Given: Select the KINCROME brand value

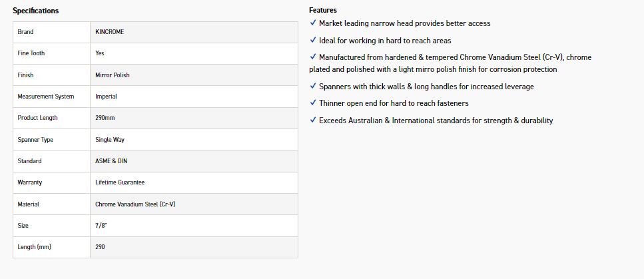Looking at the screenshot, I should [x=109, y=32].
